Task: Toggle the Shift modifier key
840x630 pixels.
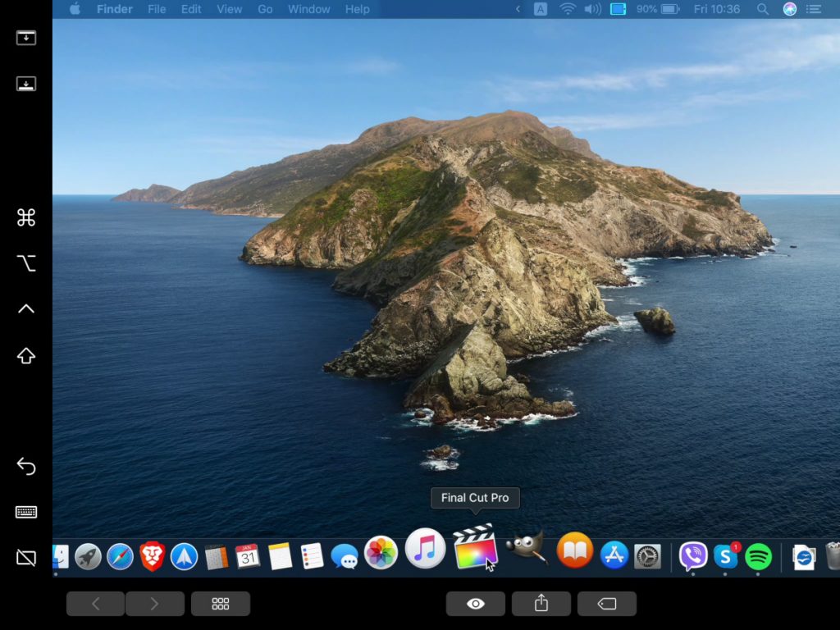Action: 25,356
